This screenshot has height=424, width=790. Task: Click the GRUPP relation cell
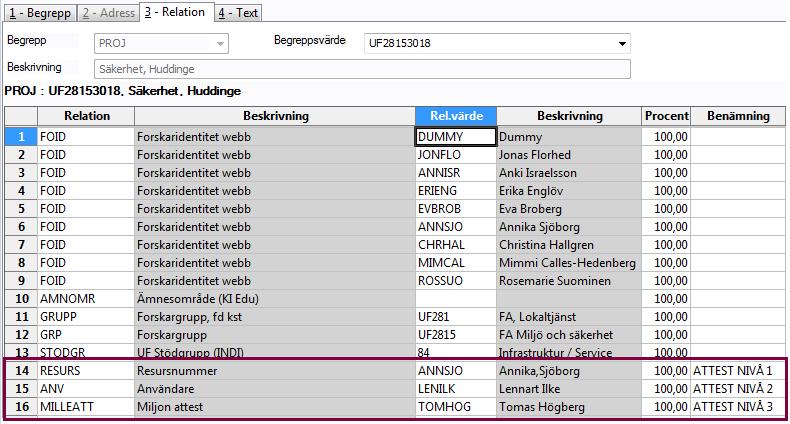pos(86,317)
